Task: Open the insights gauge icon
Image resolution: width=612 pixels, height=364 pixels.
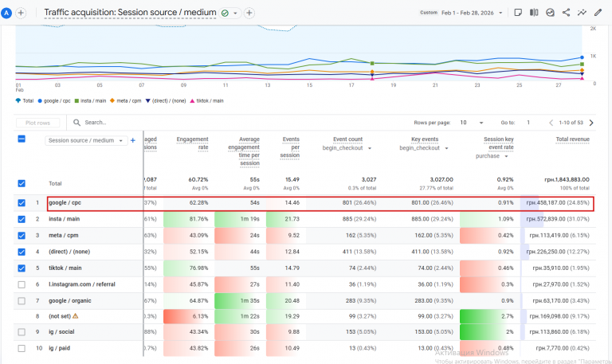Action: click(550, 13)
